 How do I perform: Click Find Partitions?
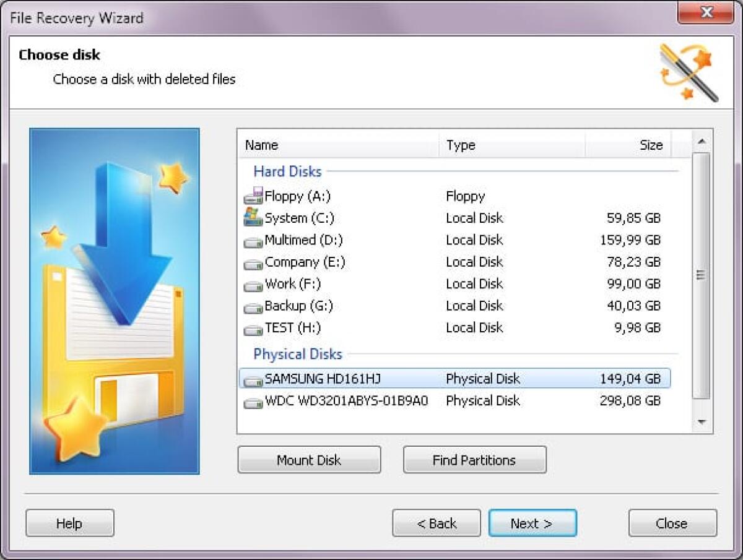coord(474,460)
